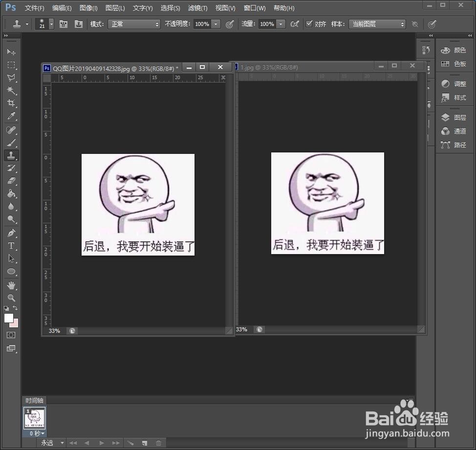
Task: Select the History Brush tool
Action: click(11, 168)
